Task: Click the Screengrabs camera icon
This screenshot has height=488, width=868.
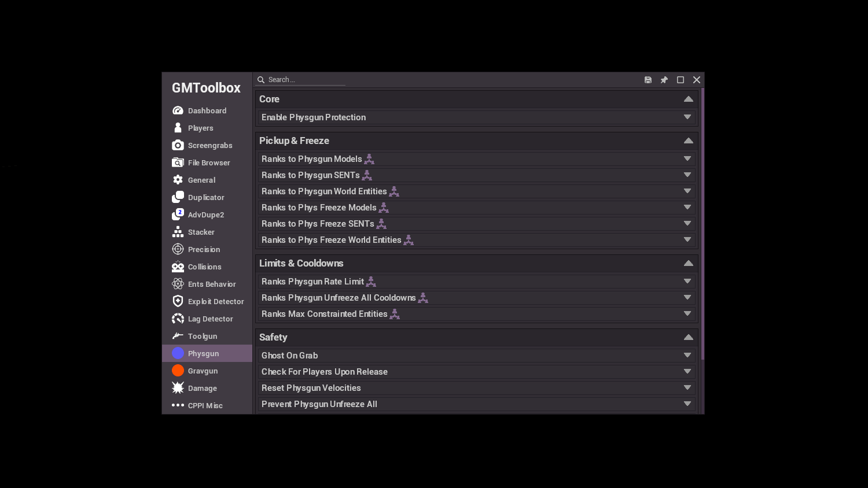Action: click(x=178, y=145)
